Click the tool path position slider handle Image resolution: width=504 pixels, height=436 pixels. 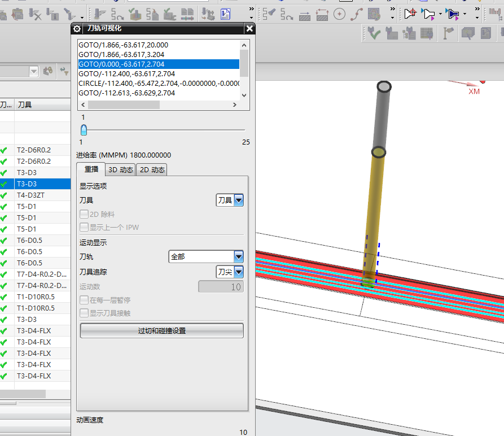click(x=84, y=130)
